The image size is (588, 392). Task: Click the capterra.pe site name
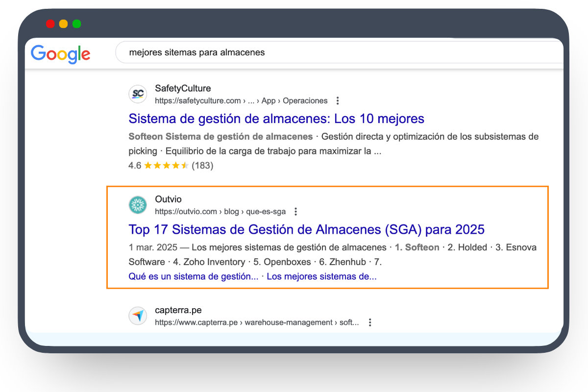point(178,310)
